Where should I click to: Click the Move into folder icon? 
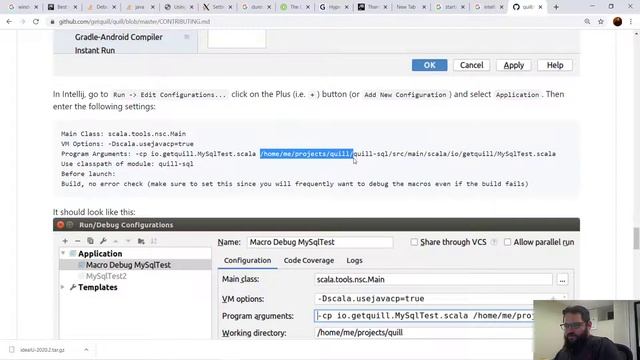(141, 241)
